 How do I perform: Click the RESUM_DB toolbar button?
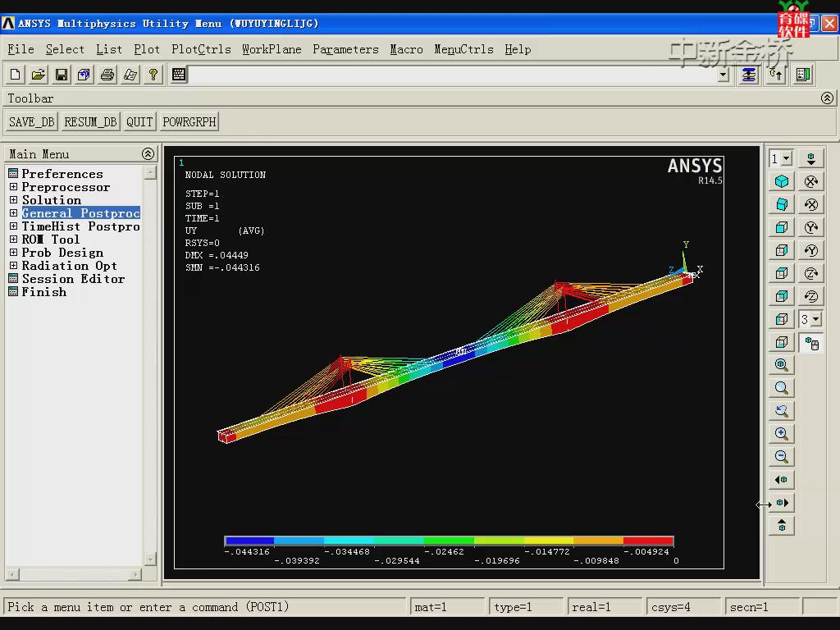pos(90,122)
